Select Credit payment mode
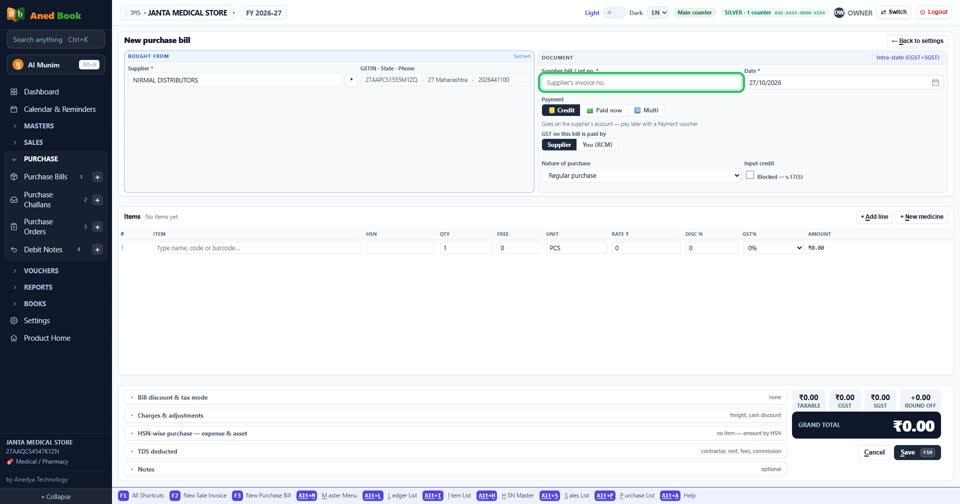Viewport: 960px width, 504px height. [x=561, y=110]
